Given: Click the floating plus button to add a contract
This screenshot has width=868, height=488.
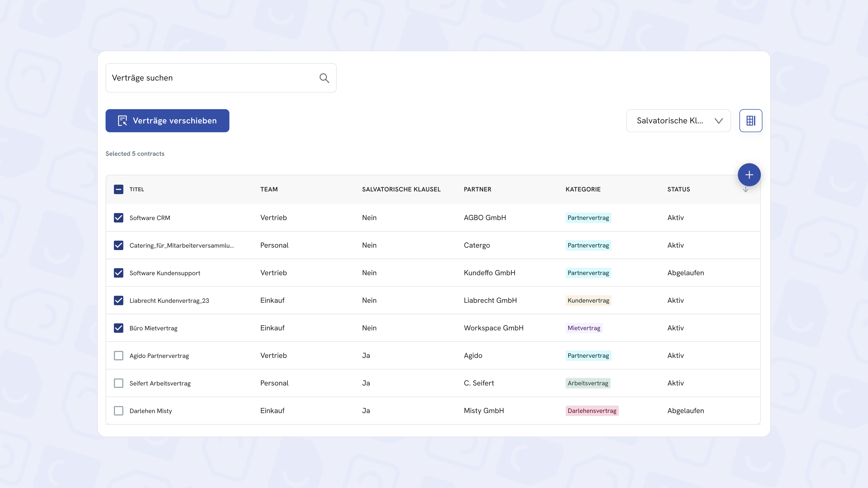Looking at the screenshot, I should tap(749, 174).
